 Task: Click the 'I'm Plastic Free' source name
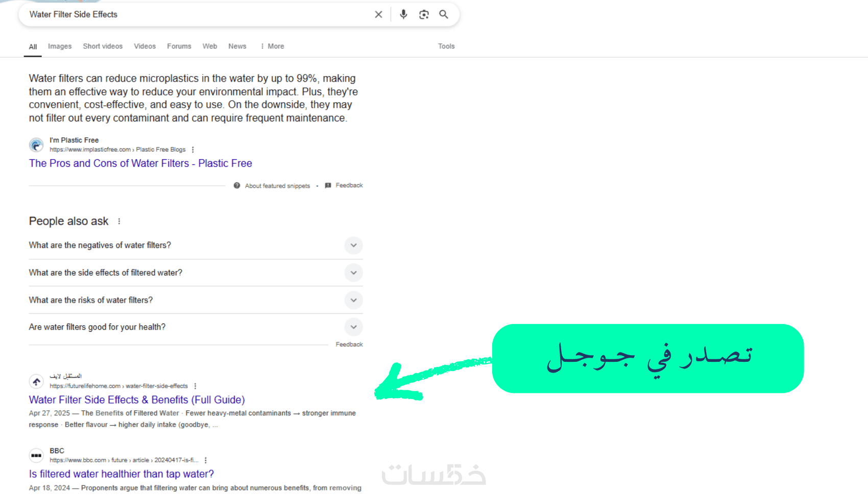click(x=74, y=140)
